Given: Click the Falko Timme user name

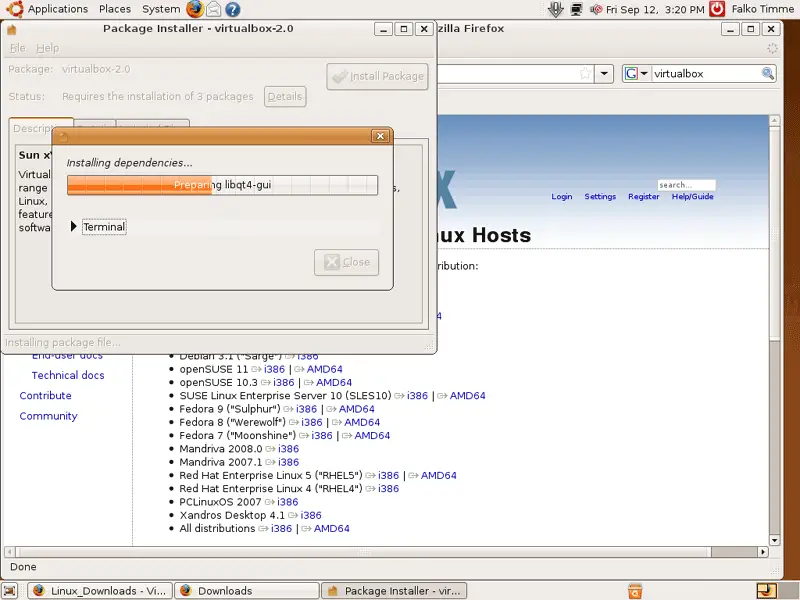Looking at the screenshot, I should click(763, 9).
